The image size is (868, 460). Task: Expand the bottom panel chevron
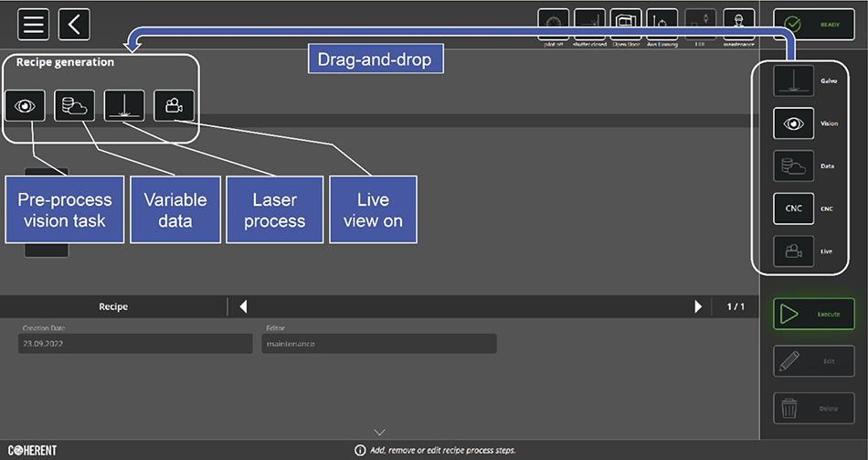(x=380, y=432)
